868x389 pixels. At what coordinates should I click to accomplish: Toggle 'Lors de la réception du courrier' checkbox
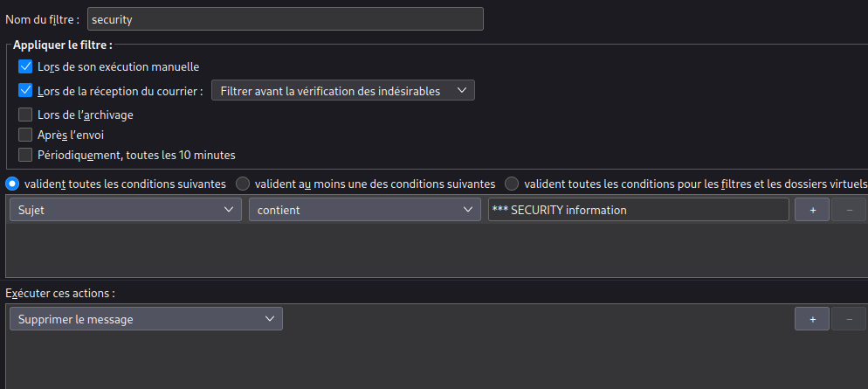tap(25, 90)
